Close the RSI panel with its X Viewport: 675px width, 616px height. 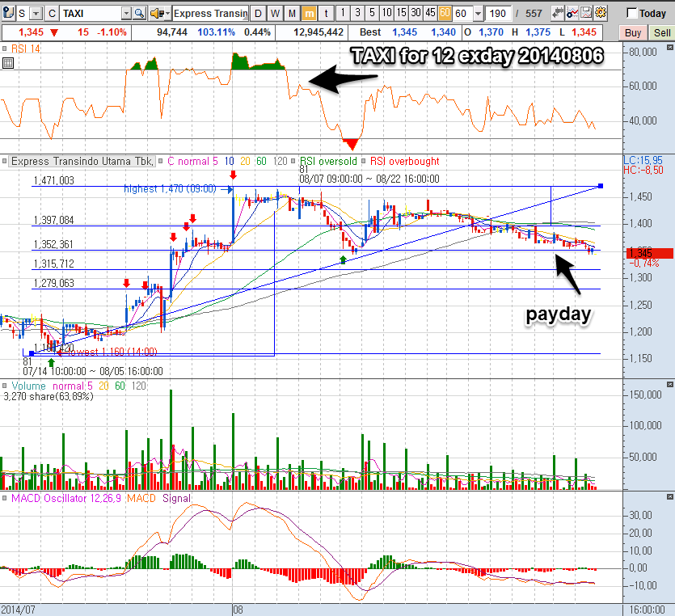pyautogui.click(x=670, y=46)
